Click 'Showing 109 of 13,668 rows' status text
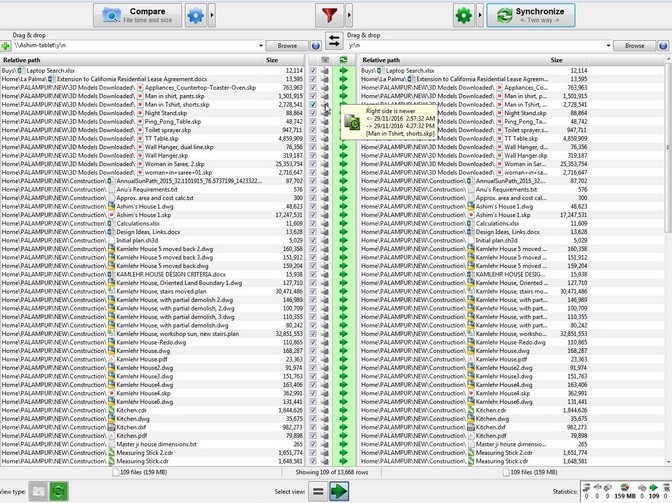Viewport: 672px width, 503px height. 332,472
